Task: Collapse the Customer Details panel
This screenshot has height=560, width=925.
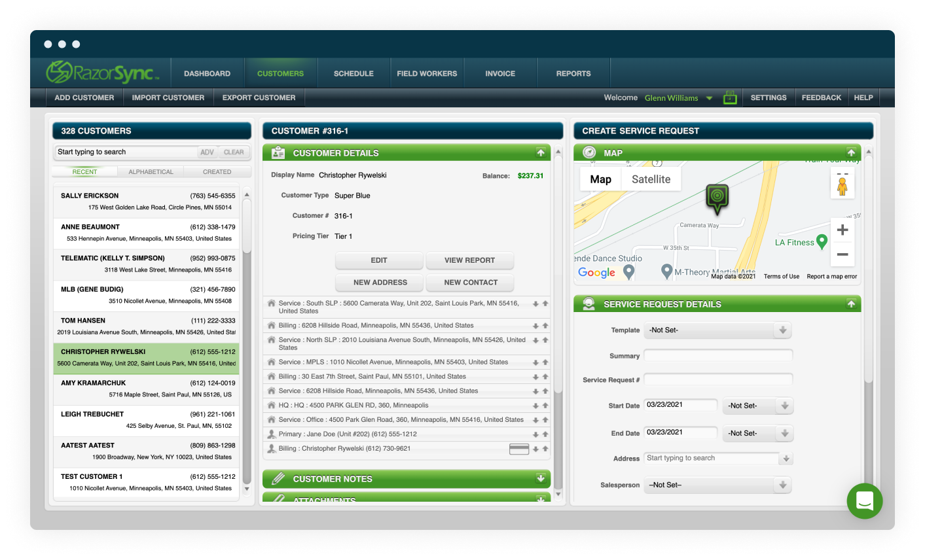Action: (x=541, y=152)
